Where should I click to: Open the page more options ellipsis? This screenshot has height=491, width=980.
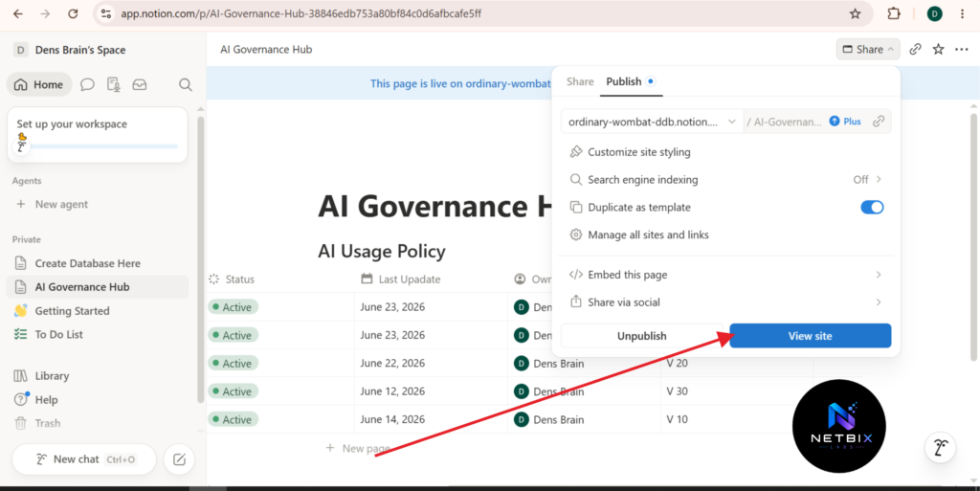tap(961, 50)
